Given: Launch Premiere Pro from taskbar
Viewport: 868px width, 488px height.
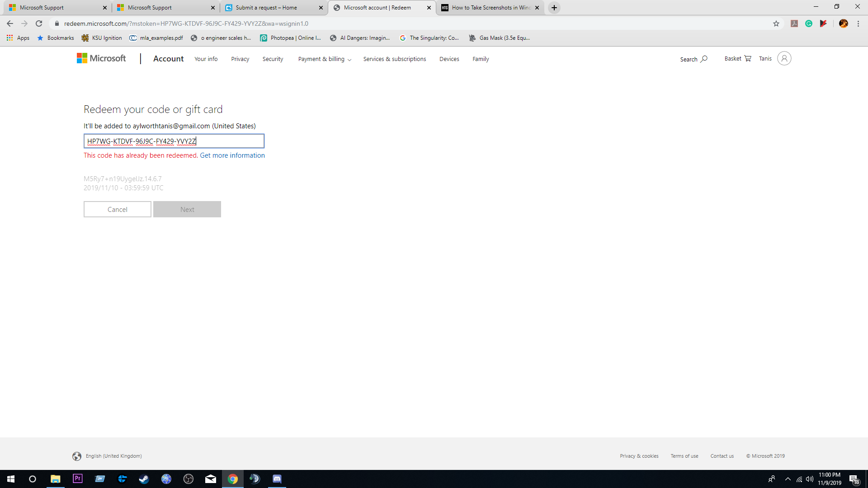Looking at the screenshot, I should tap(78, 479).
